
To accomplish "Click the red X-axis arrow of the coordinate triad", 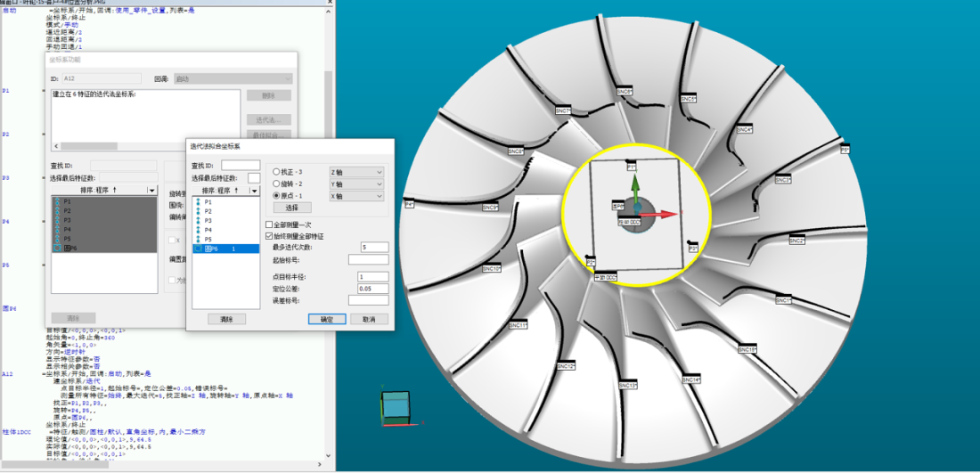I will coord(655,214).
